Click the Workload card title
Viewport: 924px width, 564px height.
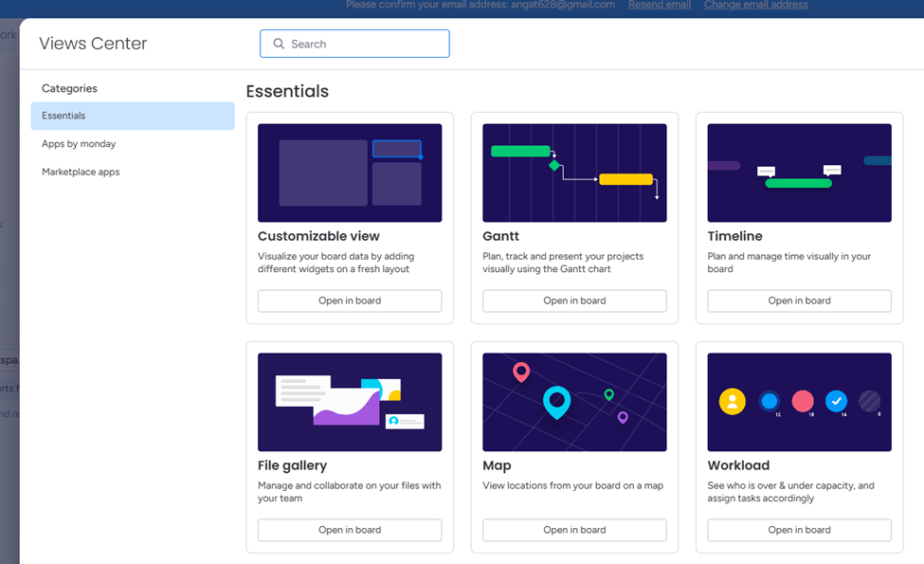point(738,465)
